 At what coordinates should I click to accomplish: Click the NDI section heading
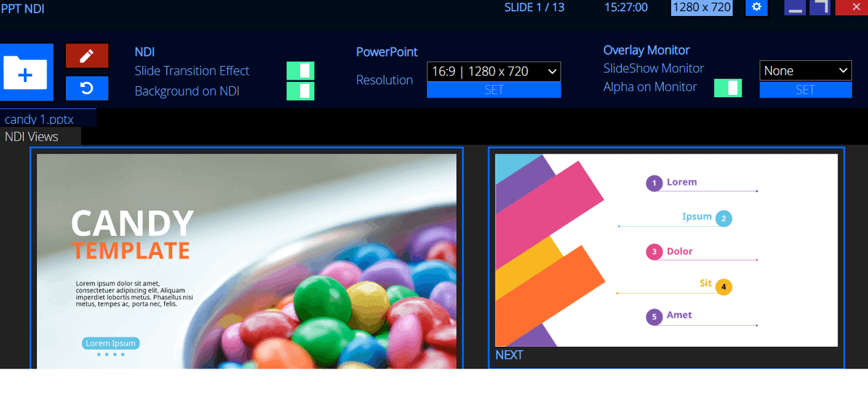coord(145,51)
